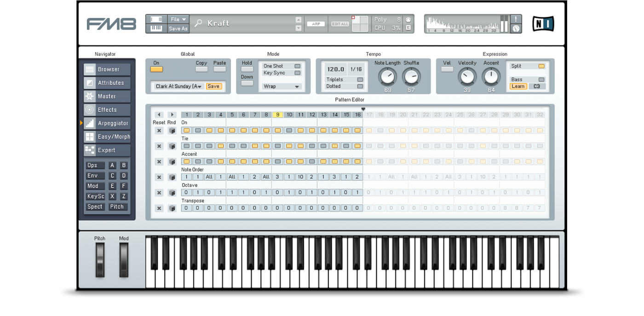Open the File dropdown menu
Viewport: 644px width, 316px height.
point(178,19)
